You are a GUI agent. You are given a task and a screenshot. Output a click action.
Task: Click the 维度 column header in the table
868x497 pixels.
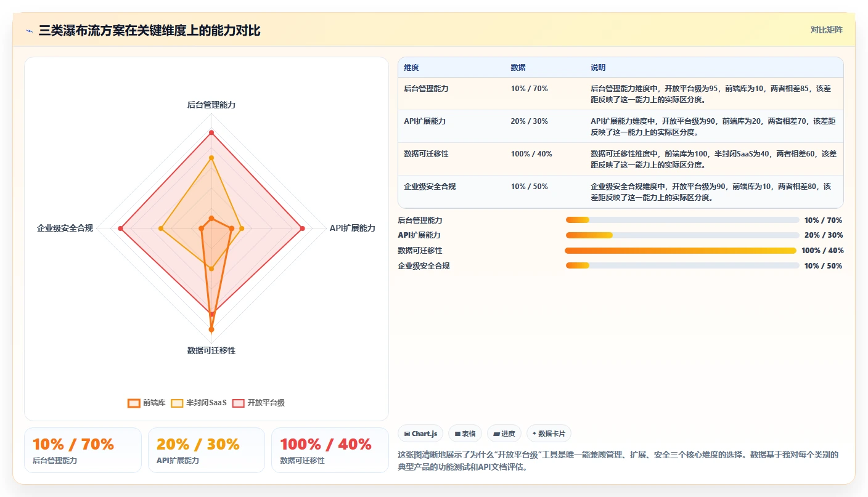411,68
